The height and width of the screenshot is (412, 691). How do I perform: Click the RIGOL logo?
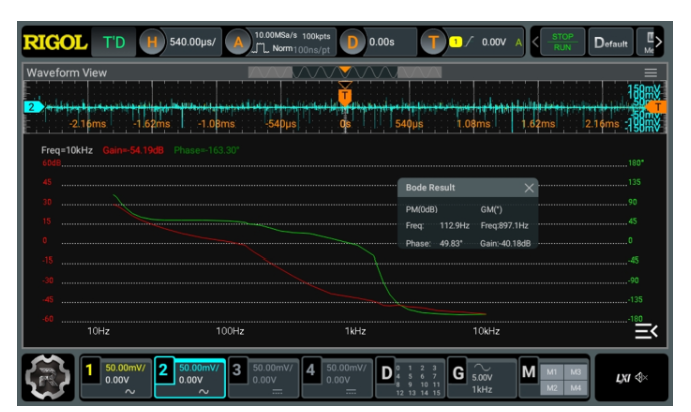point(55,42)
